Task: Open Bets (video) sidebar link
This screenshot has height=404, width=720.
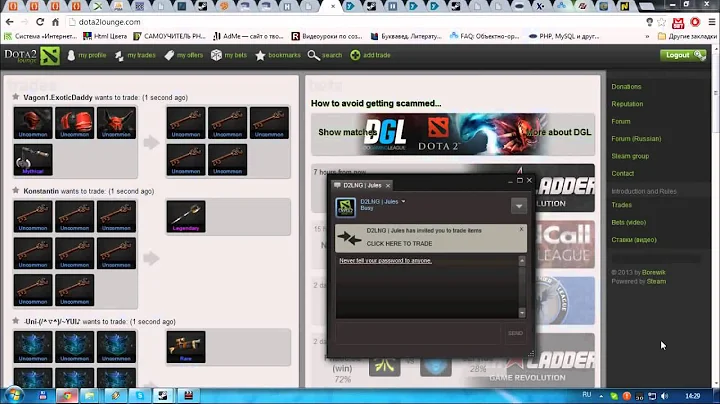Action: (629, 222)
